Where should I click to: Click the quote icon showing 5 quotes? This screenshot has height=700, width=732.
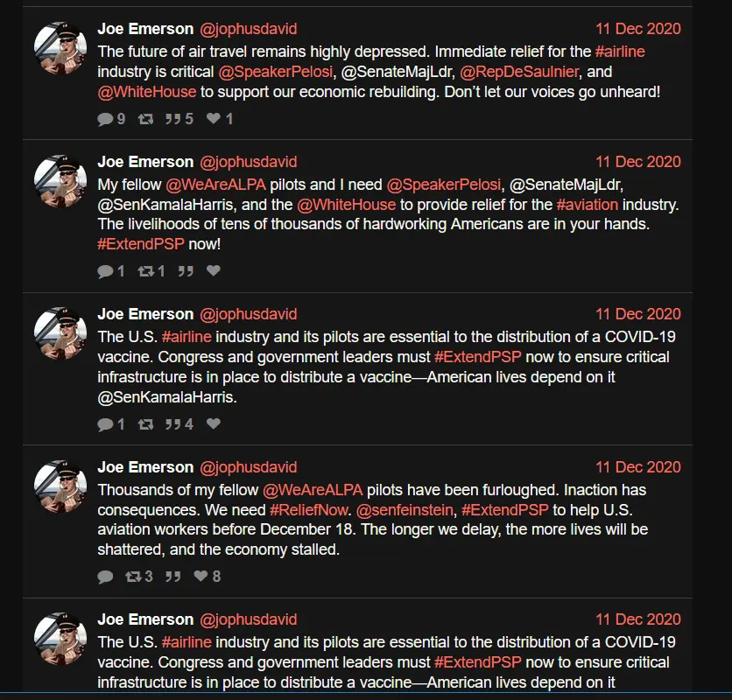click(x=172, y=119)
